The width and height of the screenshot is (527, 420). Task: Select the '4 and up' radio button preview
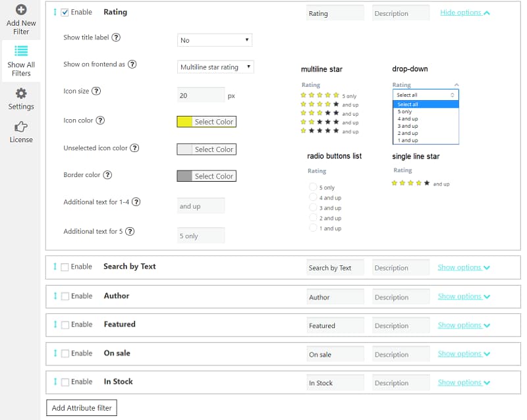point(313,197)
